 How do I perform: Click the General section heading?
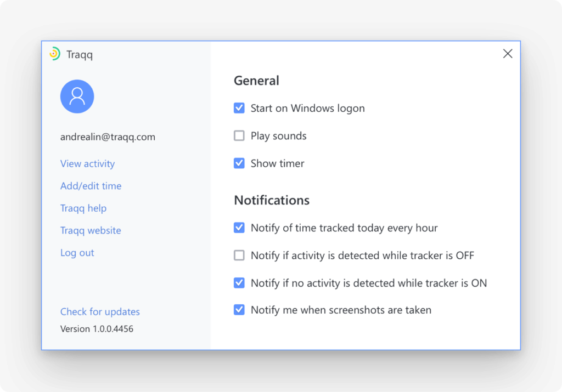point(256,81)
